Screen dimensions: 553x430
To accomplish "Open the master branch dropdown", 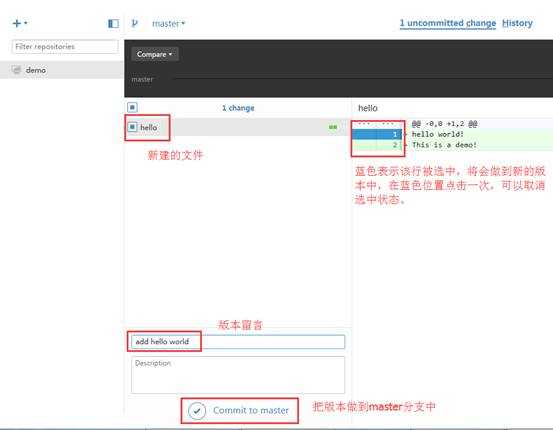I will [168, 24].
